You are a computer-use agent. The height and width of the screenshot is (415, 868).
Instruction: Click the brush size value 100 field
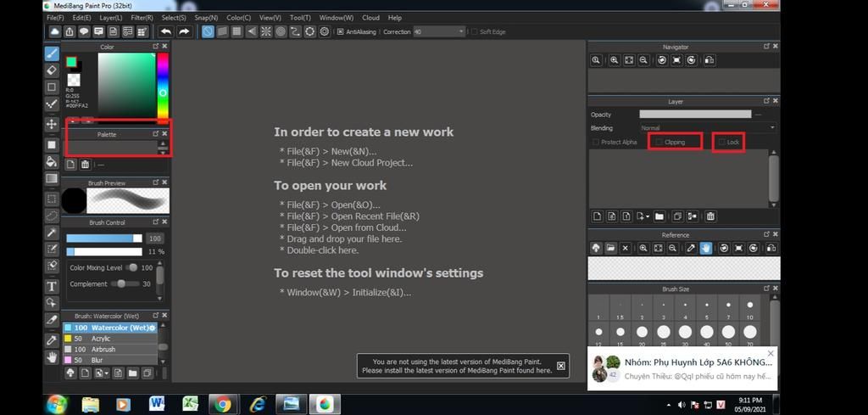click(x=155, y=238)
